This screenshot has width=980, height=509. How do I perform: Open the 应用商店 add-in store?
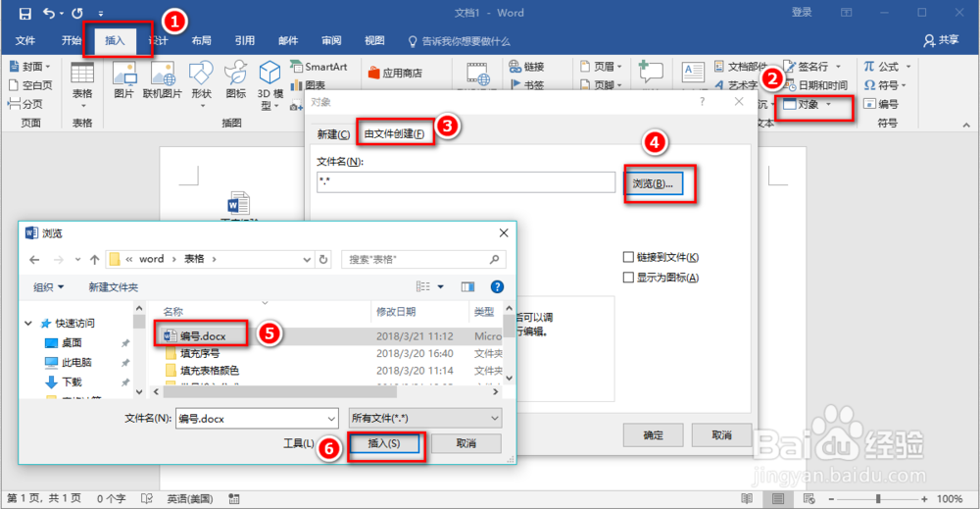point(395,74)
